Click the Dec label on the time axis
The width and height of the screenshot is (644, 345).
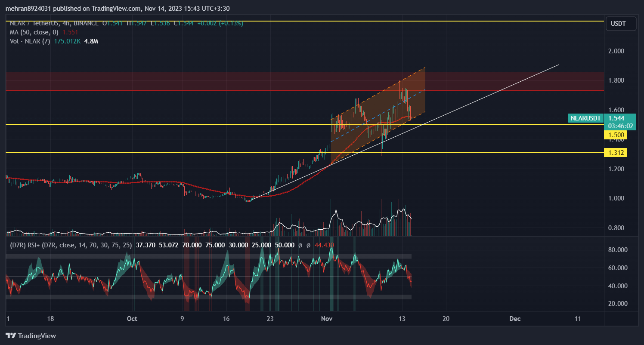pos(515,319)
